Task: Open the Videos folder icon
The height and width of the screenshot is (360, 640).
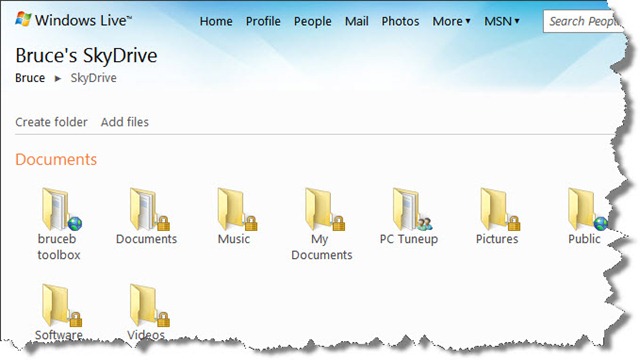Action: click(x=149, y=305)
